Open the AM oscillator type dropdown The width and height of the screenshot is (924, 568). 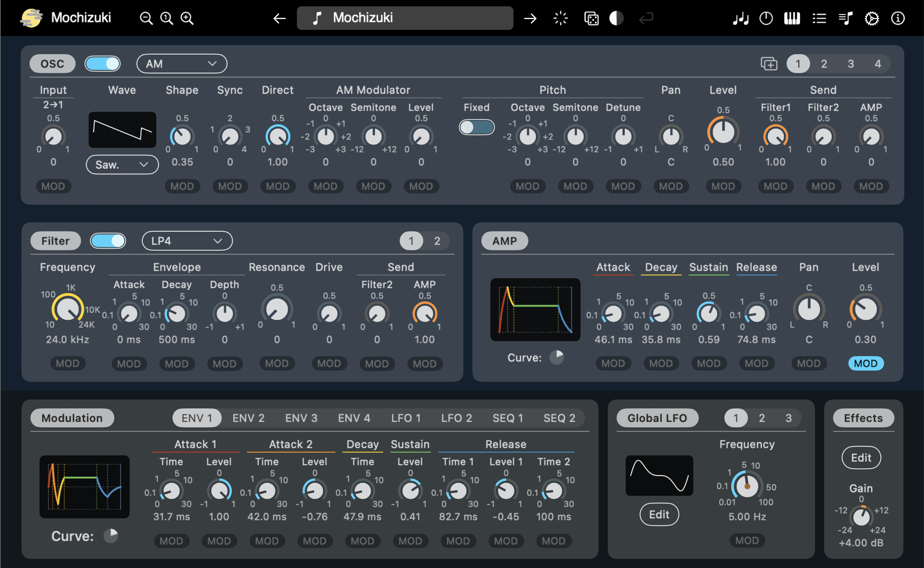click(x=181, y=64)
